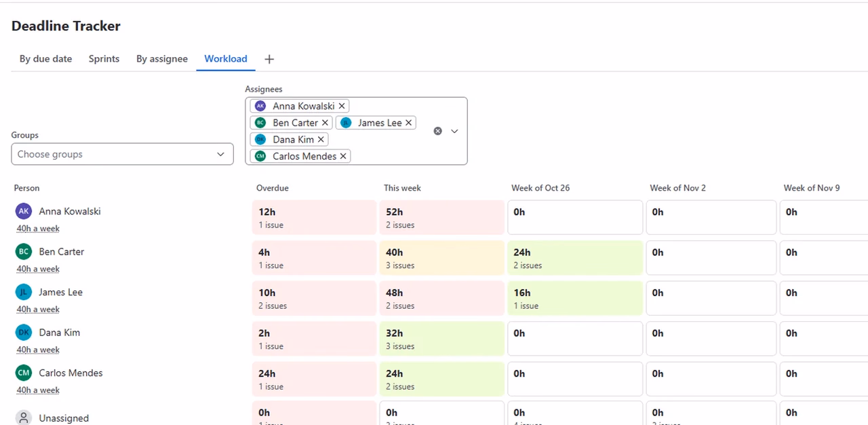This screenshot has height=425, width=868.
Task: Click Dana Kim's DK avatar in list
Action: (x=24, y=333)
